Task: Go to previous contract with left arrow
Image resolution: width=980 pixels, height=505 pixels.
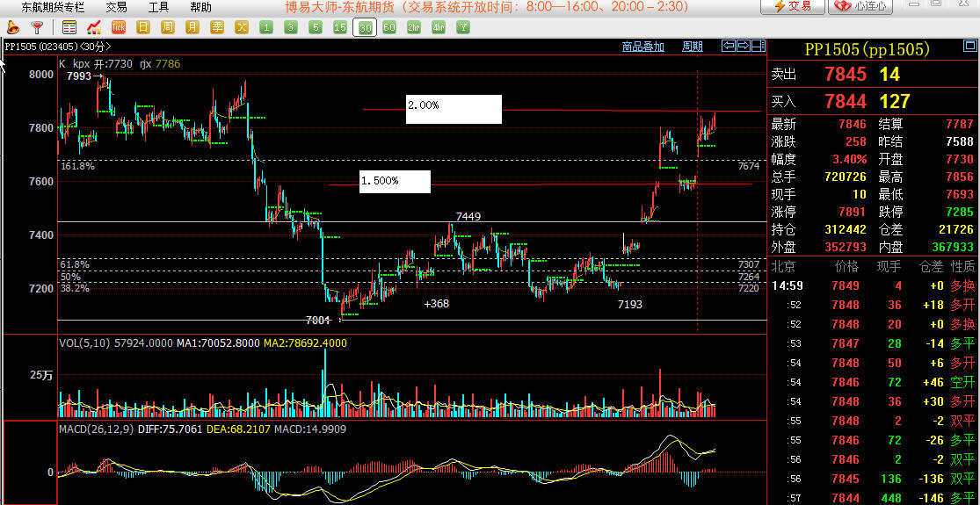Action: click(728, 46)
